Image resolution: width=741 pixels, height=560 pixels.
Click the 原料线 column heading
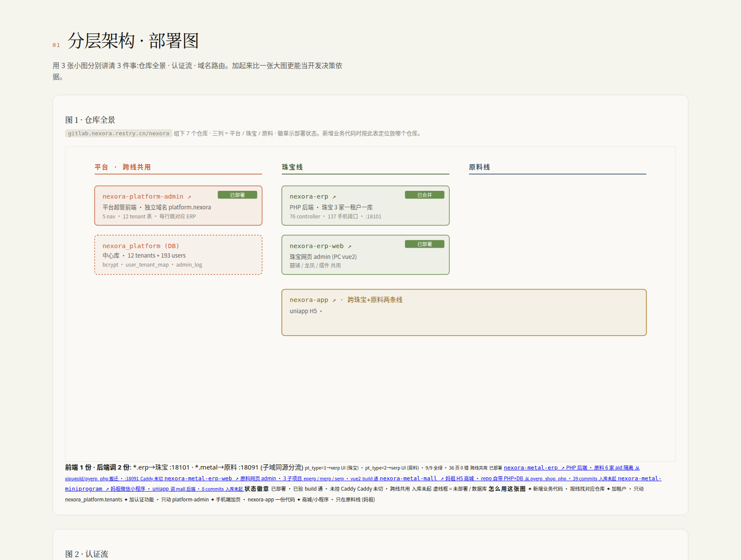coord(479,167)
